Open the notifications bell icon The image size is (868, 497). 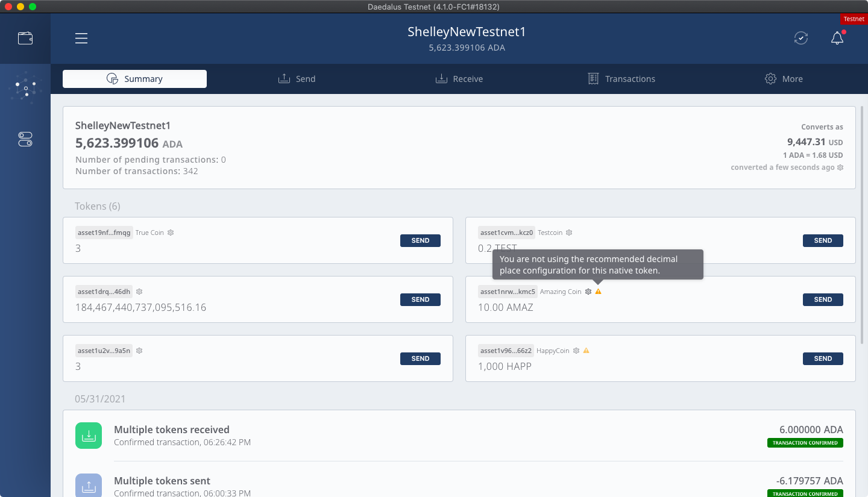(837, 39)
